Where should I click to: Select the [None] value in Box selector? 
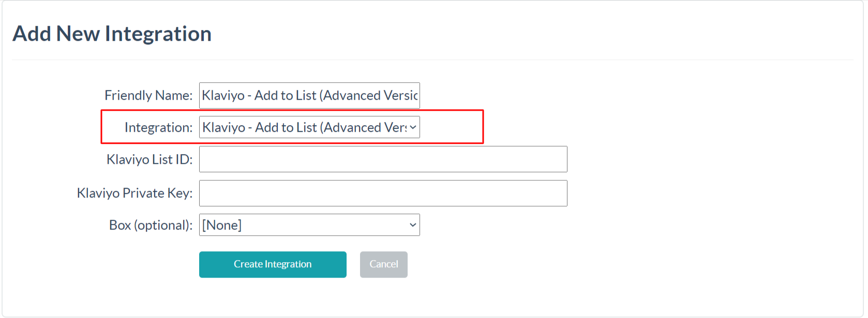222,225
